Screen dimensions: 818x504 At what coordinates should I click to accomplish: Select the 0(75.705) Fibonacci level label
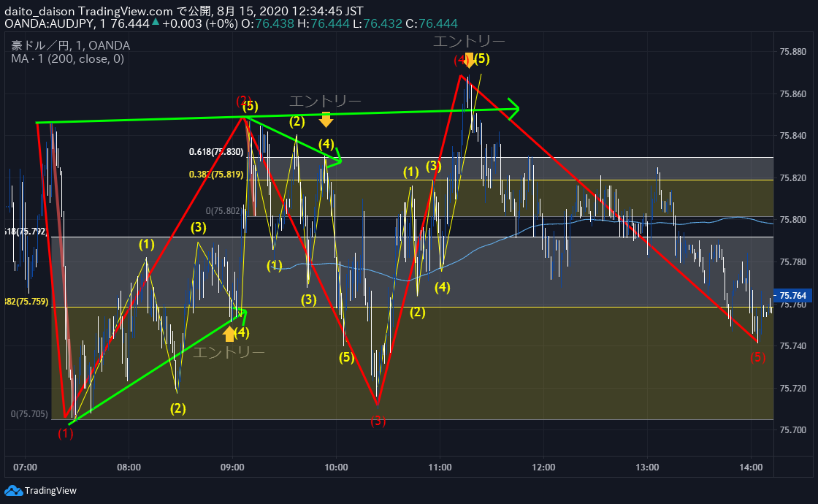pos(30,413)
